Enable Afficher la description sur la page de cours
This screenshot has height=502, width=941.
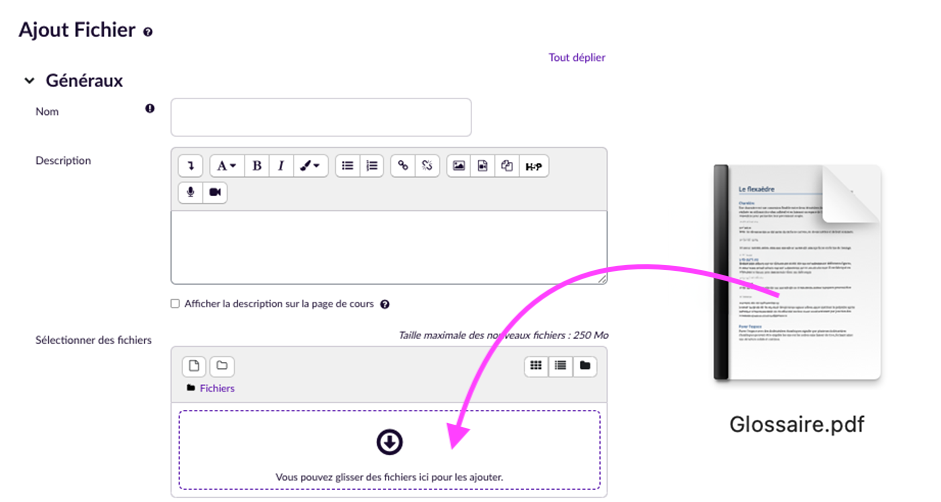(175, 304)
